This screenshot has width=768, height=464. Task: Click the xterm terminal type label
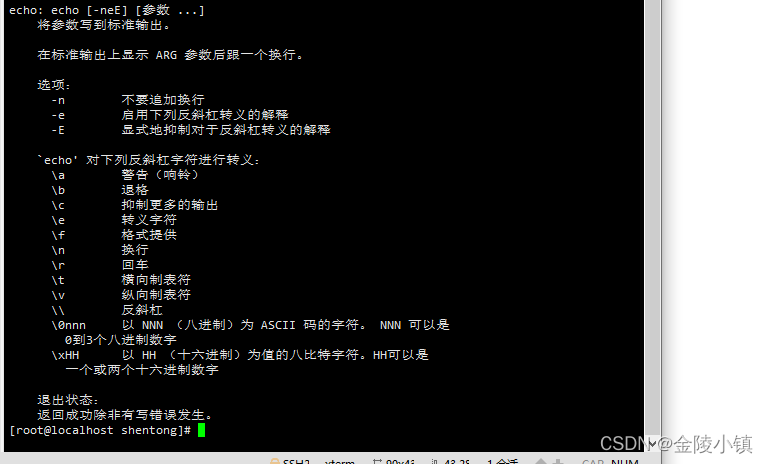[339, 461]
